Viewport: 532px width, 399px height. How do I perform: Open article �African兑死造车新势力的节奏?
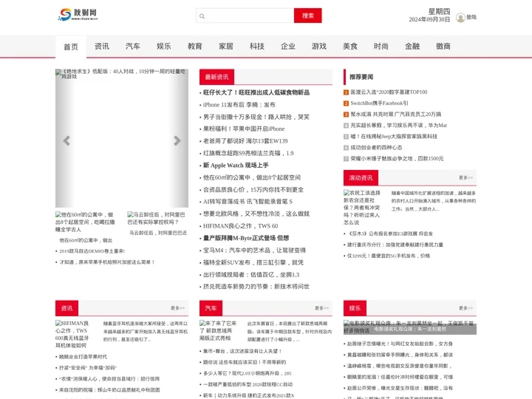point(256,287)
